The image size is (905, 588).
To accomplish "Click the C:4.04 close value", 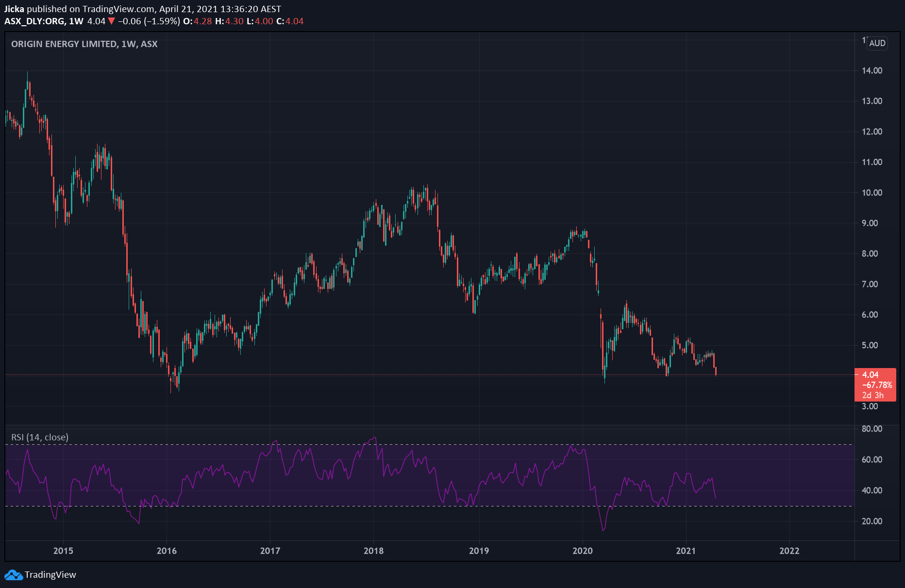I will pyautogui.click(x=290, y=21).
